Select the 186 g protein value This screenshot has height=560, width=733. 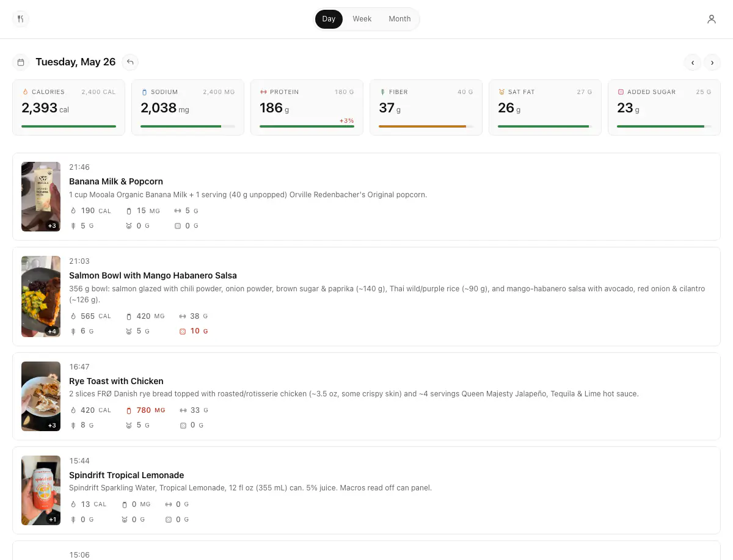pyautogui.click(x=274, y=108)
